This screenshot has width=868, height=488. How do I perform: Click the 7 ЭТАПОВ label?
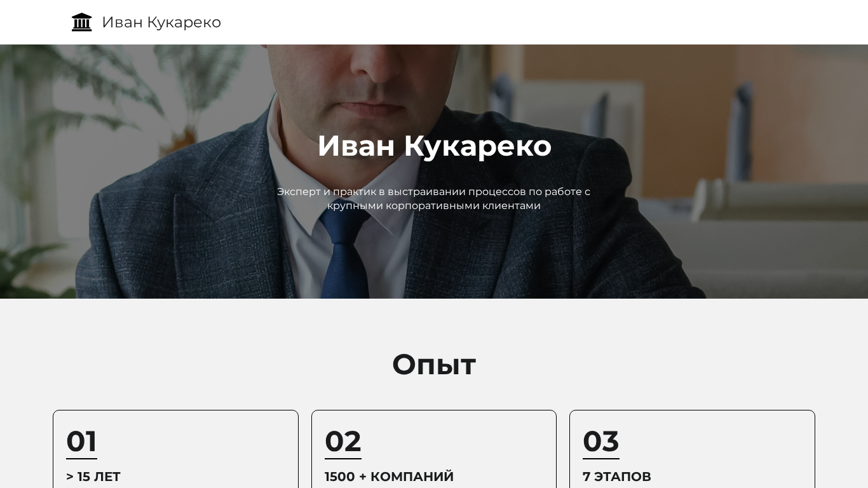click(x=617, y=477)
